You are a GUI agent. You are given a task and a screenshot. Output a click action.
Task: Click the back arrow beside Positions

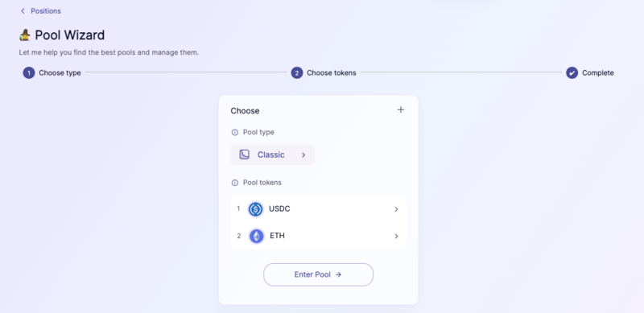click(23, 11)
